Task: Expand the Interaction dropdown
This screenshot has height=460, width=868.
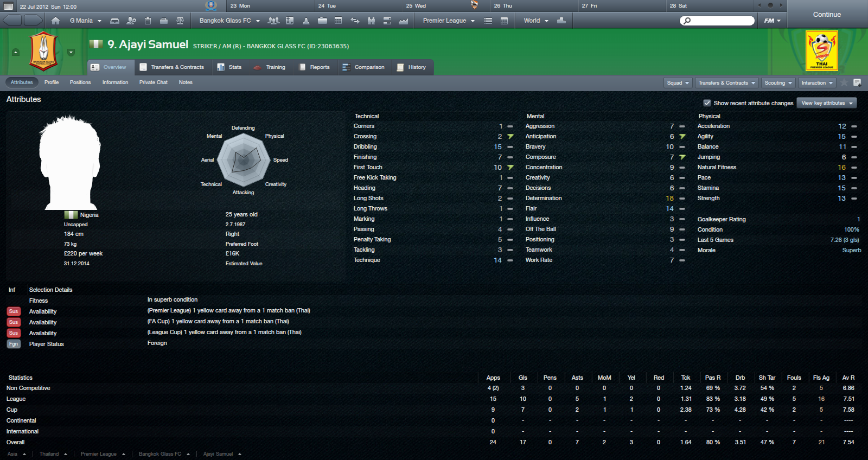Action: click(x=818, y=83)
